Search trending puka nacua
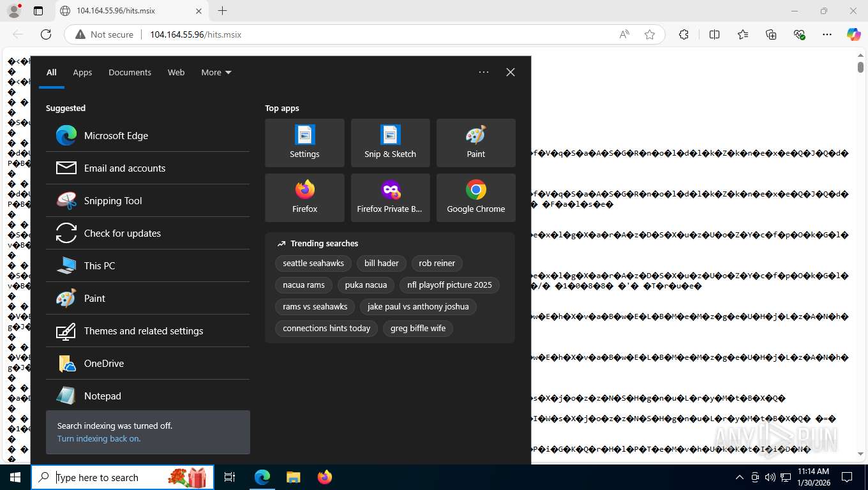The height and width of the screenshot is (490, 868). [x=366, y=285]
